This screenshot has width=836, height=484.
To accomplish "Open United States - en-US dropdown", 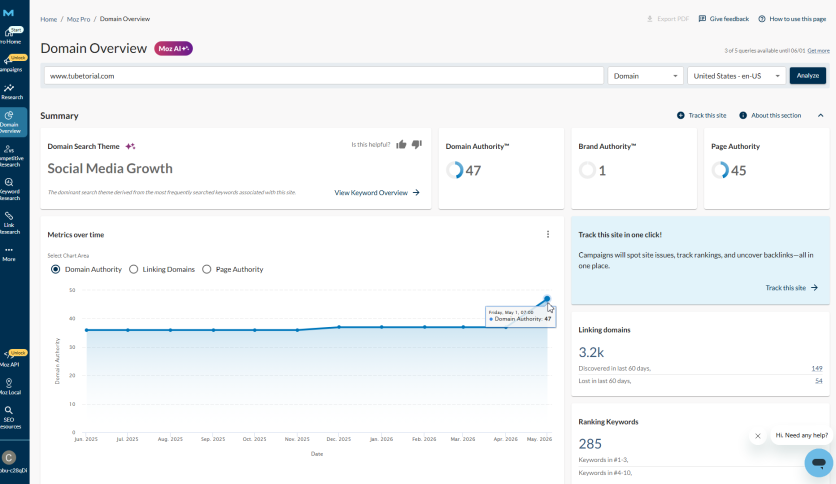I will [736, 76].
